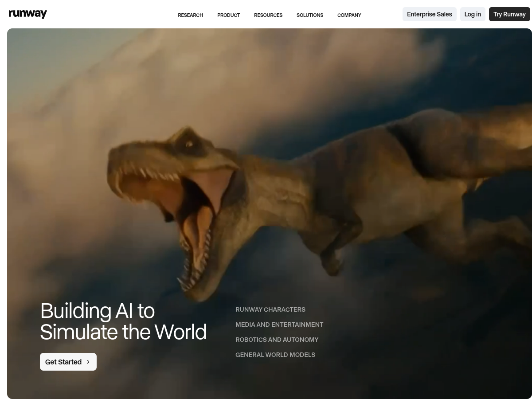Click the Get Started pill-shaped control
532x399 pixels.
click(68, 362)
